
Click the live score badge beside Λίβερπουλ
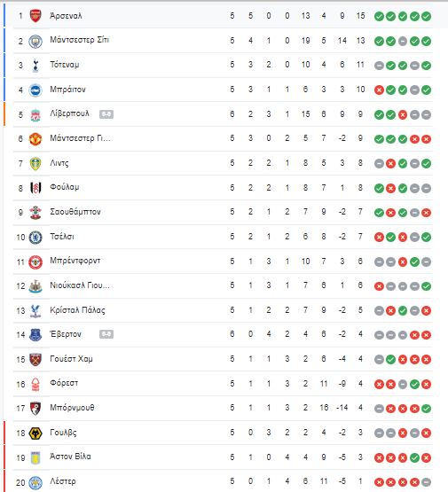pyautogui.click(x=106, y=114)
